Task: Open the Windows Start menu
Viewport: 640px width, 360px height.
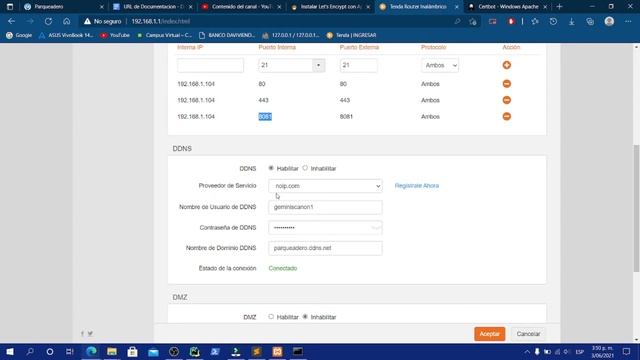Action: click(x=10, y=351)
